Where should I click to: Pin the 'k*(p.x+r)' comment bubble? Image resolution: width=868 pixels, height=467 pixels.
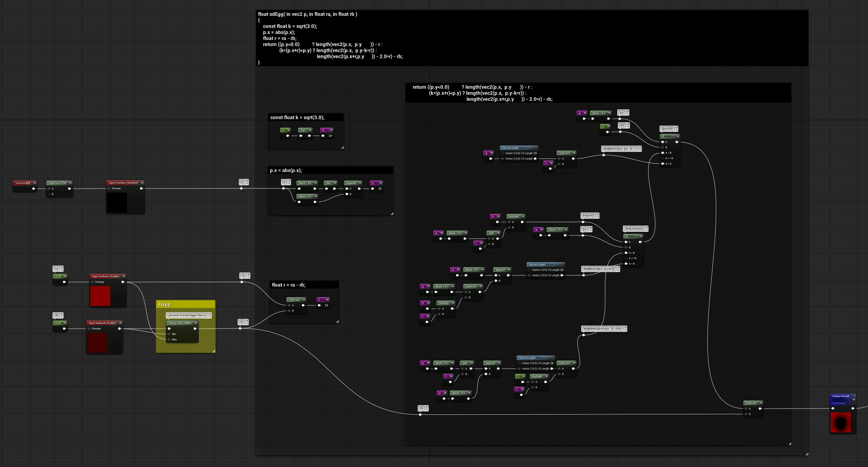pyautogui.click(x=597, y=214)
